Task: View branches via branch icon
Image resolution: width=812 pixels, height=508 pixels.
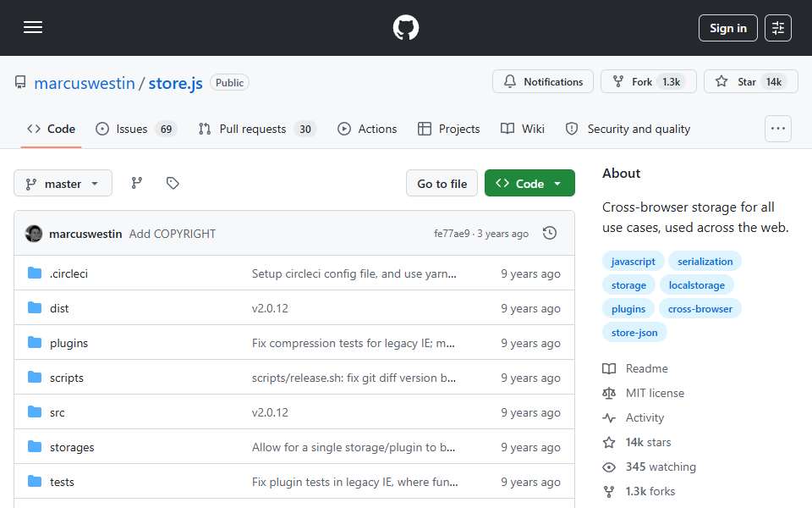Action: [137, 183]
